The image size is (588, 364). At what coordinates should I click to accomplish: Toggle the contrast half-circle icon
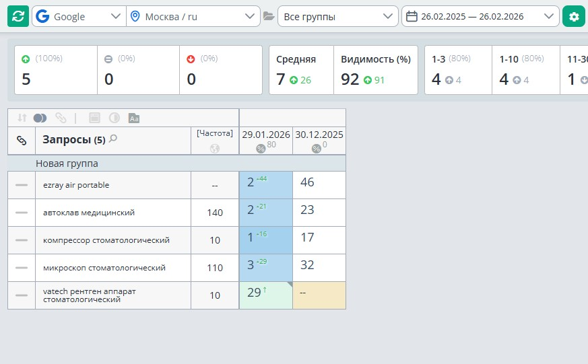[114, 118]
